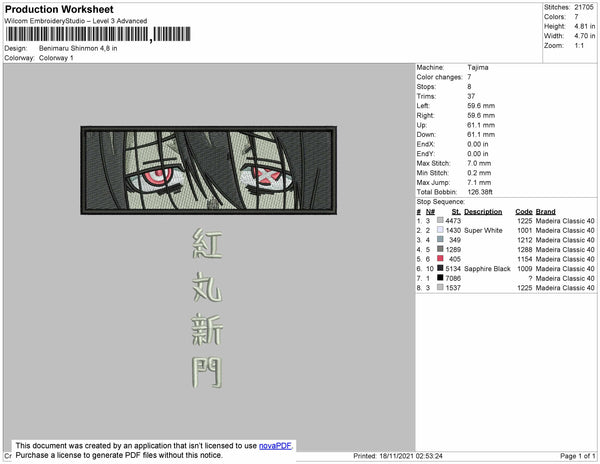Click the Total Bobbin value '126.38ft'

(480, 192)
